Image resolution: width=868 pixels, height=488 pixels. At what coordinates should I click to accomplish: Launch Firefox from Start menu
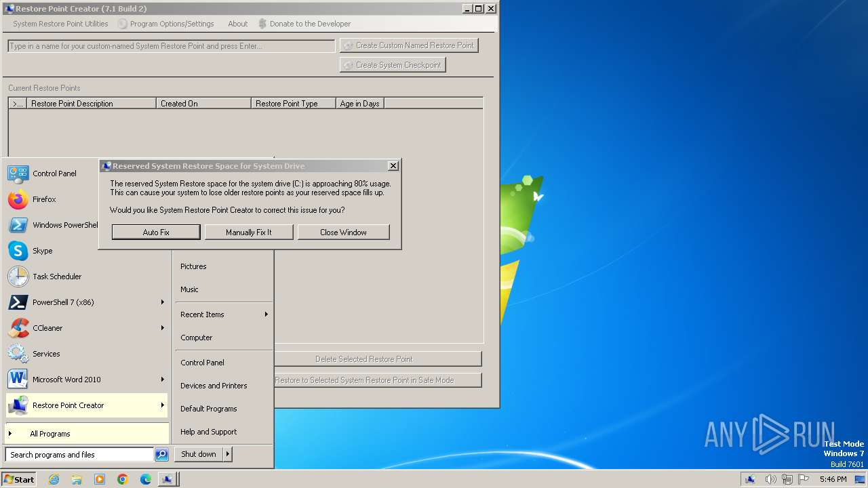[18, 199]
